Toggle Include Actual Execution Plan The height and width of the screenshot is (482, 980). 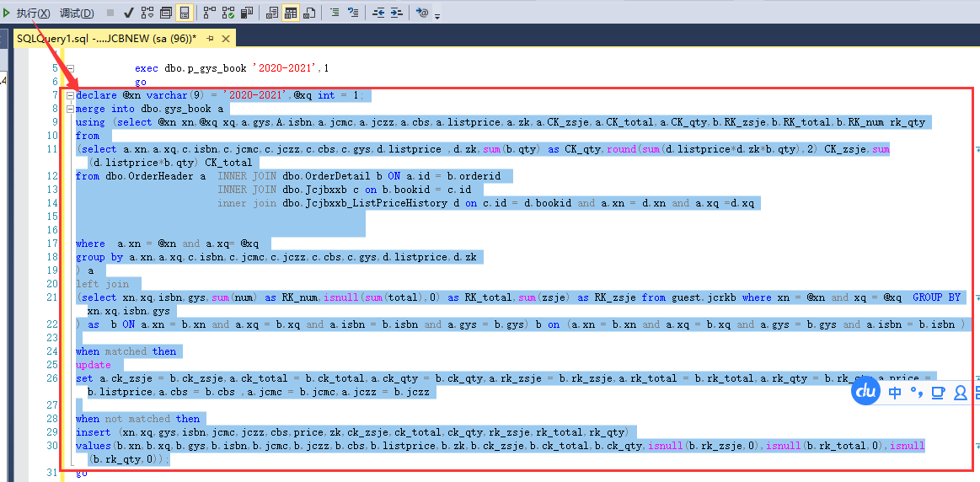(210, 13)
